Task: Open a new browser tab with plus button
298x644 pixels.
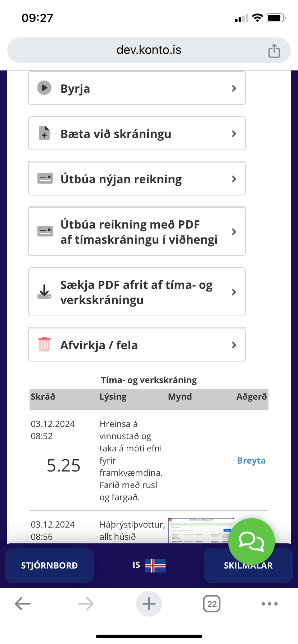Action: tap(149, 604)
